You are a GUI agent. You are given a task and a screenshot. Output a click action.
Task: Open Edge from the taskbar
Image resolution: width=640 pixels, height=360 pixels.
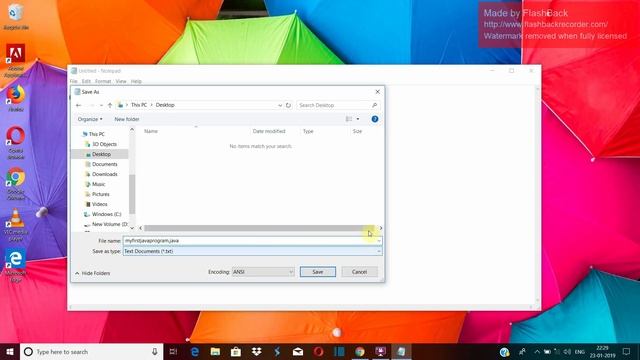(195, 352)
